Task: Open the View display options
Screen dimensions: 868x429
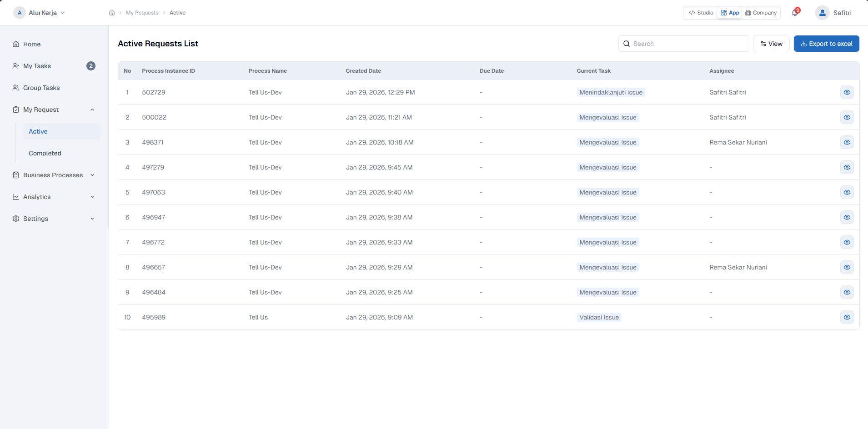Action: coord(771,43)
